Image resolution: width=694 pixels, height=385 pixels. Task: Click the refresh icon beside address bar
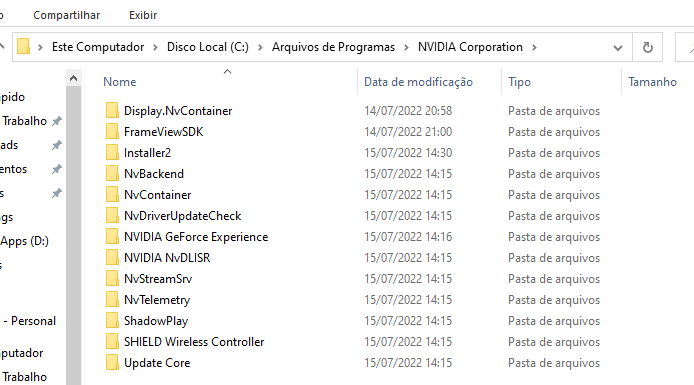click(x=648, y=47)
